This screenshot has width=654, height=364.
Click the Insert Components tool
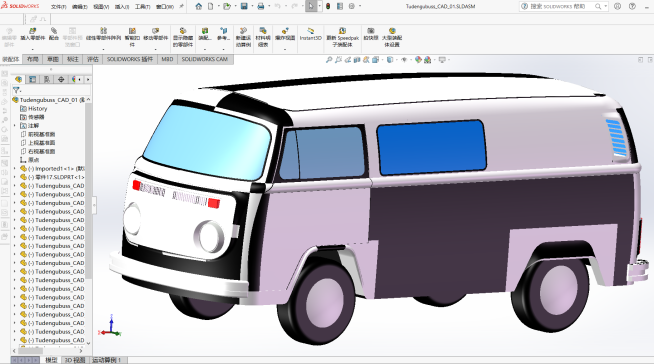pos(33,34)
